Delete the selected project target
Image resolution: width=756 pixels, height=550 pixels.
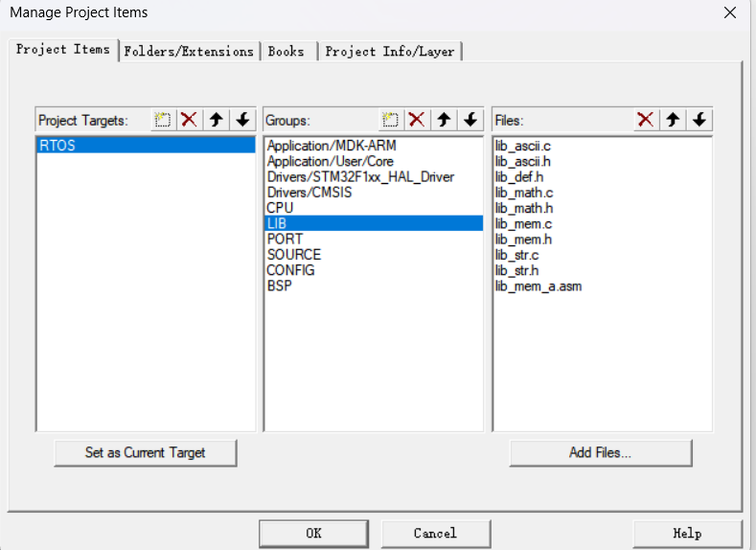coord(189,120)
